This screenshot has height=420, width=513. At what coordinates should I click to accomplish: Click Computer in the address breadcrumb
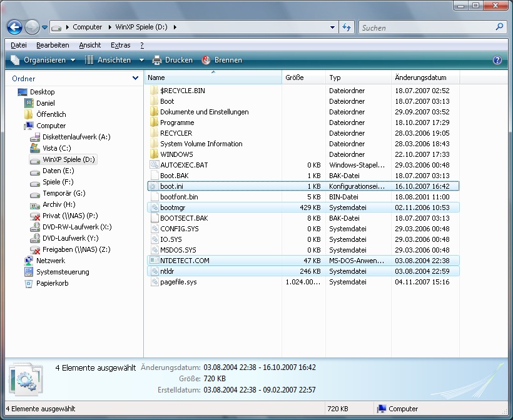point(88,27)
